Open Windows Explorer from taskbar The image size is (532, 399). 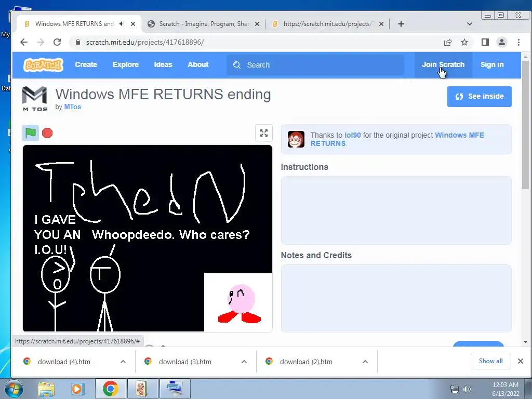click(46, 389)
